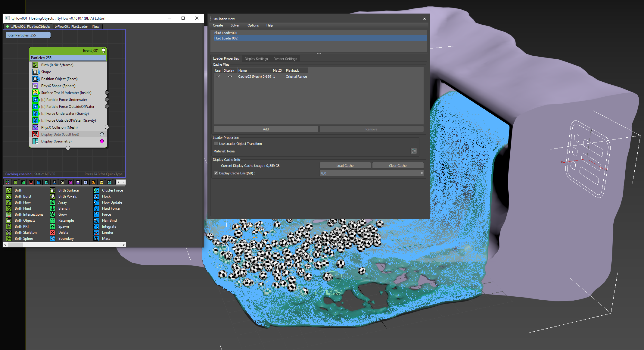Open the Solver menu in Simulation View
The height and width of the screenshot is (350, 644).
[x=235, y=25]
